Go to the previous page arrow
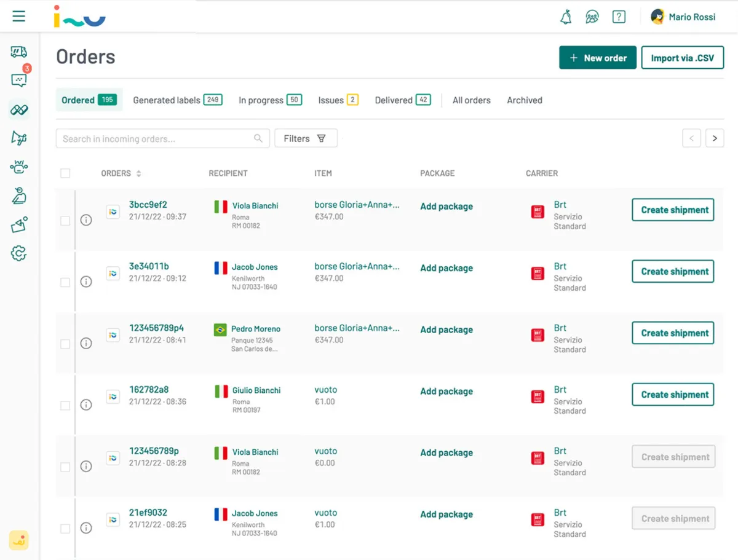The height and width of the screenshot is (560, 738). click(691, 138)
